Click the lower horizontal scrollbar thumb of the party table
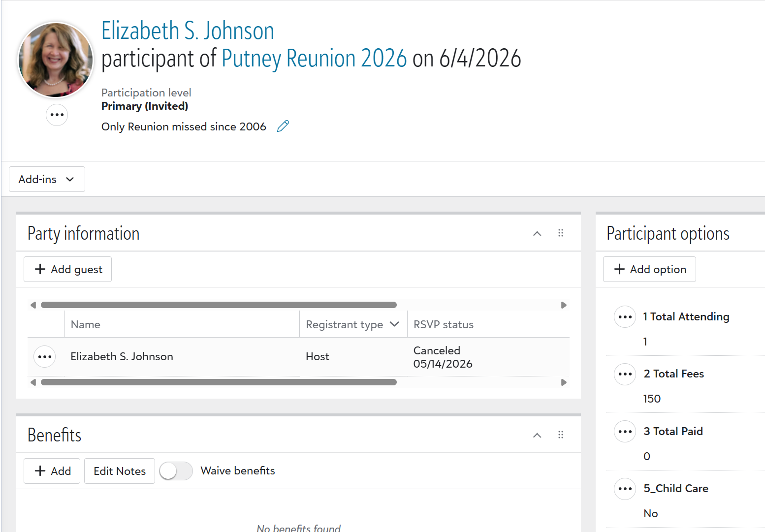Screen dimensions: 765x532 click(x=219, y=382)
